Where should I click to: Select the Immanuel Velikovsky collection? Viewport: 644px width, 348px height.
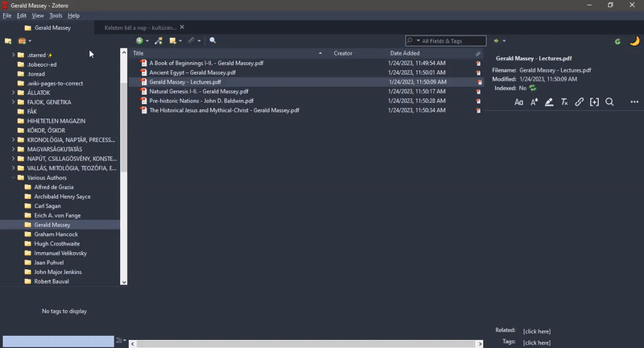(60, 253)
